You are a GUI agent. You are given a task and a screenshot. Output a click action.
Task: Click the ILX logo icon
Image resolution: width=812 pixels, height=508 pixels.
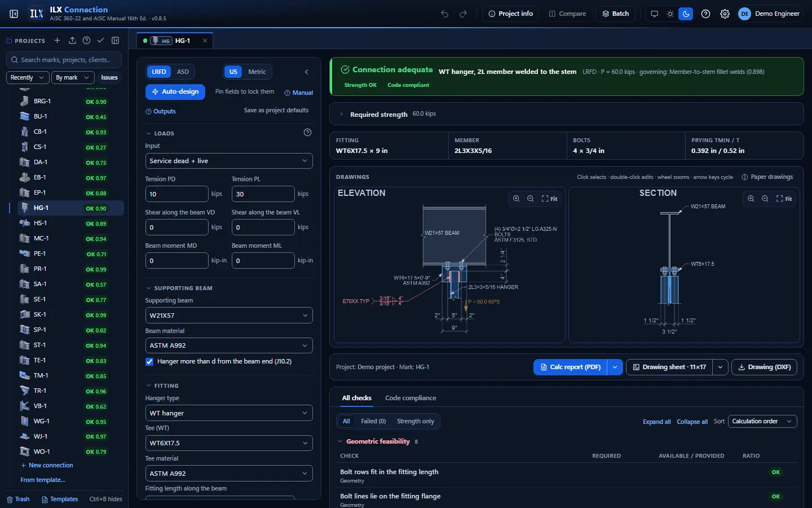[37, 14]
